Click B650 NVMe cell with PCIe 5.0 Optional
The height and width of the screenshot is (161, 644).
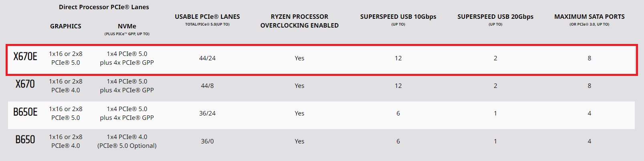pos(127,141)
